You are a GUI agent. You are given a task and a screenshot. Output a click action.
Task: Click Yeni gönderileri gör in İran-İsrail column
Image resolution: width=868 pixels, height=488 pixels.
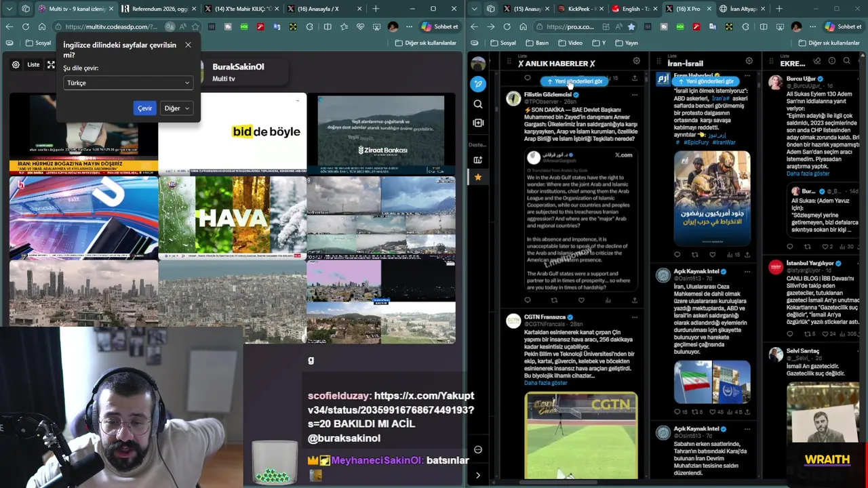[x=706, y=81]
